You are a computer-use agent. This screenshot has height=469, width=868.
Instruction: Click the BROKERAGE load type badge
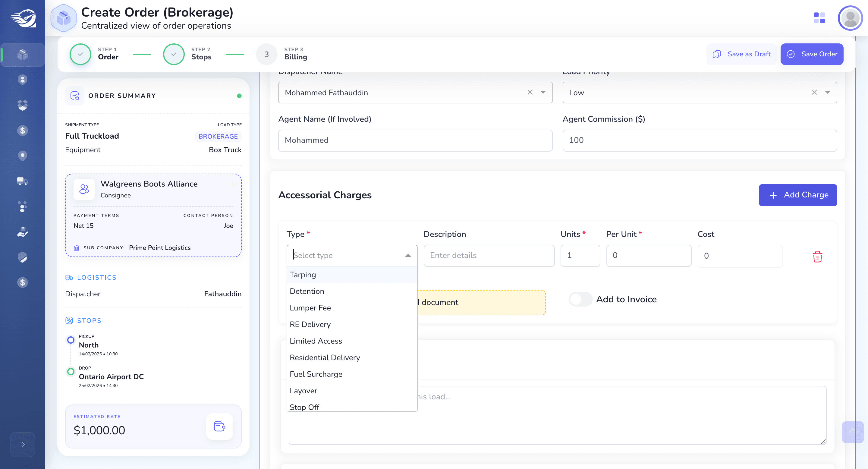(218, 137)
